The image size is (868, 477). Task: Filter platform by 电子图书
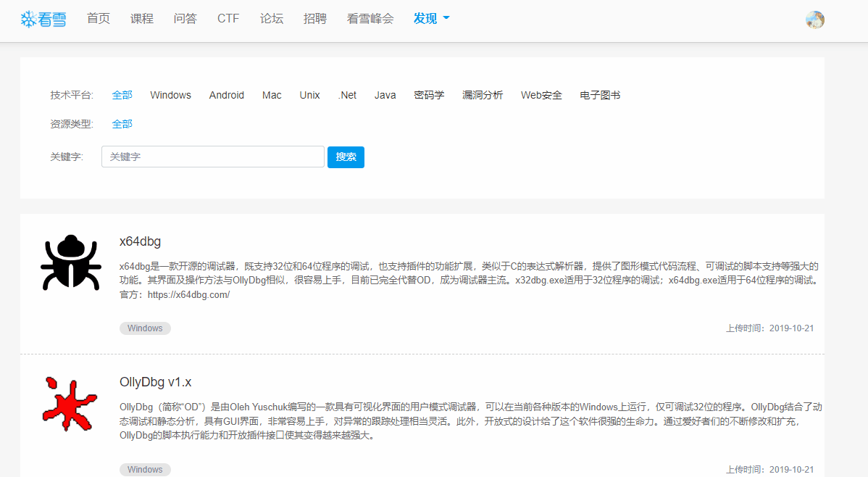[x=600, y=95]
